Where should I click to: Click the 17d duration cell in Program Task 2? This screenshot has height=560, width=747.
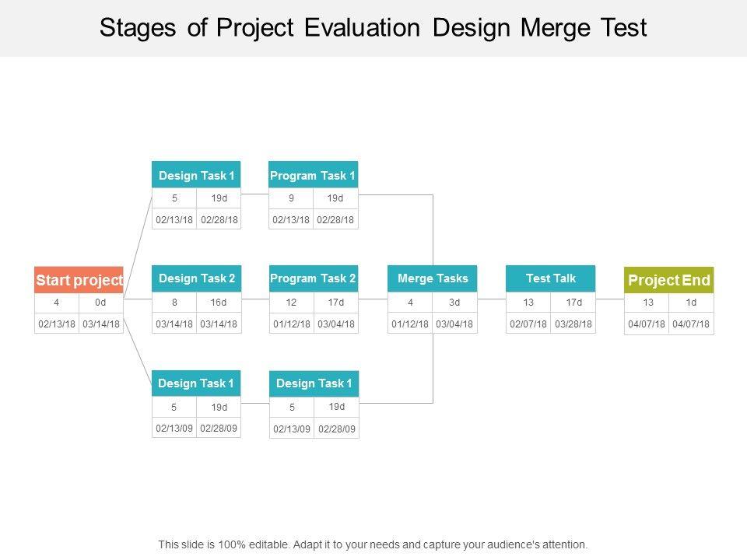[336, 303]
